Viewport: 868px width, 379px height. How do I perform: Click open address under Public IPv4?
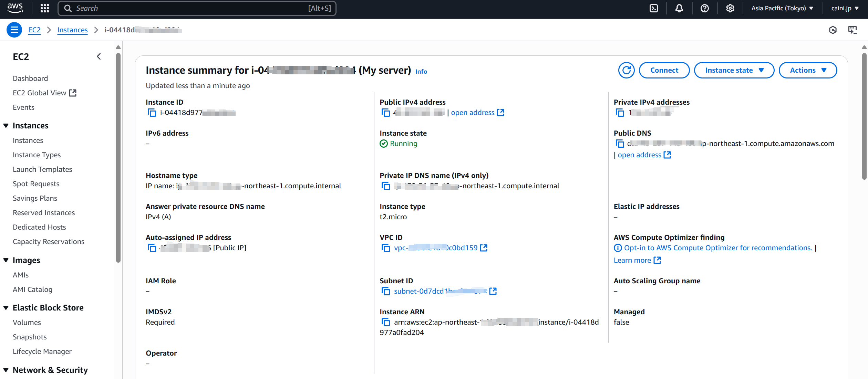477,113
